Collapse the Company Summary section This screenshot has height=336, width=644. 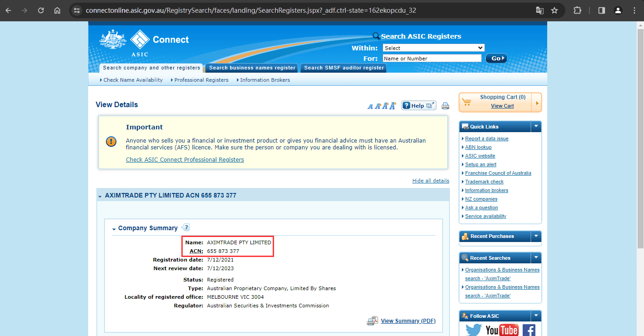114,229
